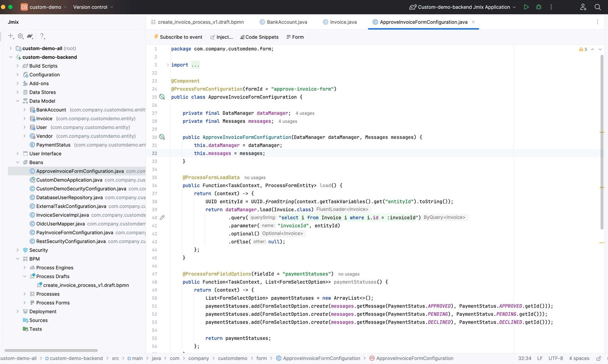Collapse the Data Model node
Image resolution: width=608 pixels, height=364 pixels.
[17, 101]
